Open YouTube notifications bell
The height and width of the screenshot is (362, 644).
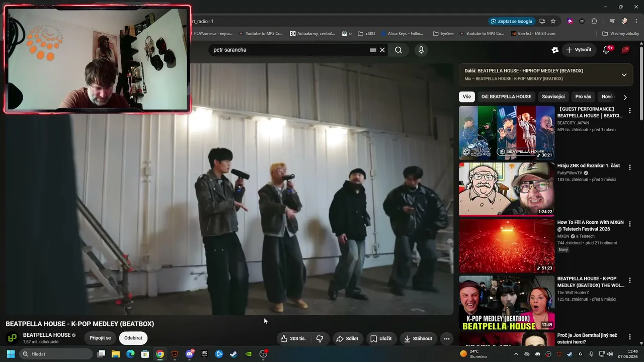pyautogui.click(x=606, y=50)
